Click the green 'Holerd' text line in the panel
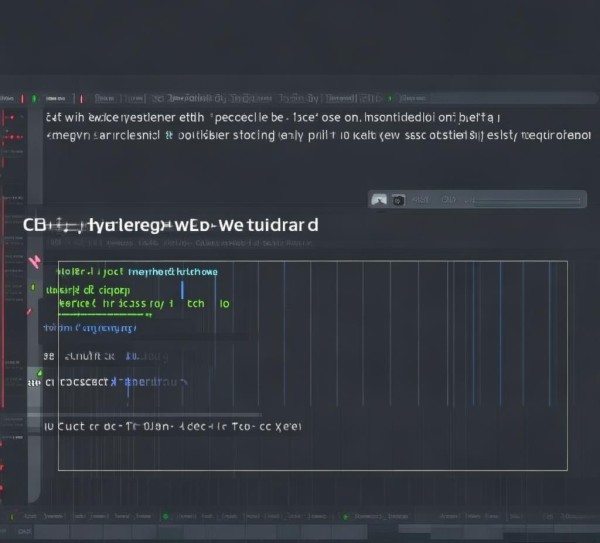Image resolution: width=600 pixels, height=543 pixels. coord(137,271)
